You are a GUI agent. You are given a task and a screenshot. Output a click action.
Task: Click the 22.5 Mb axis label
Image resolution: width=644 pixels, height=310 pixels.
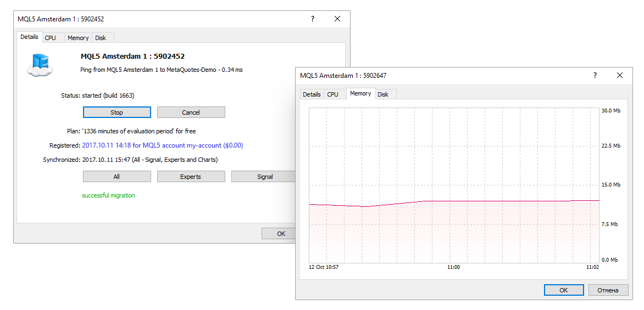point(612,146)
